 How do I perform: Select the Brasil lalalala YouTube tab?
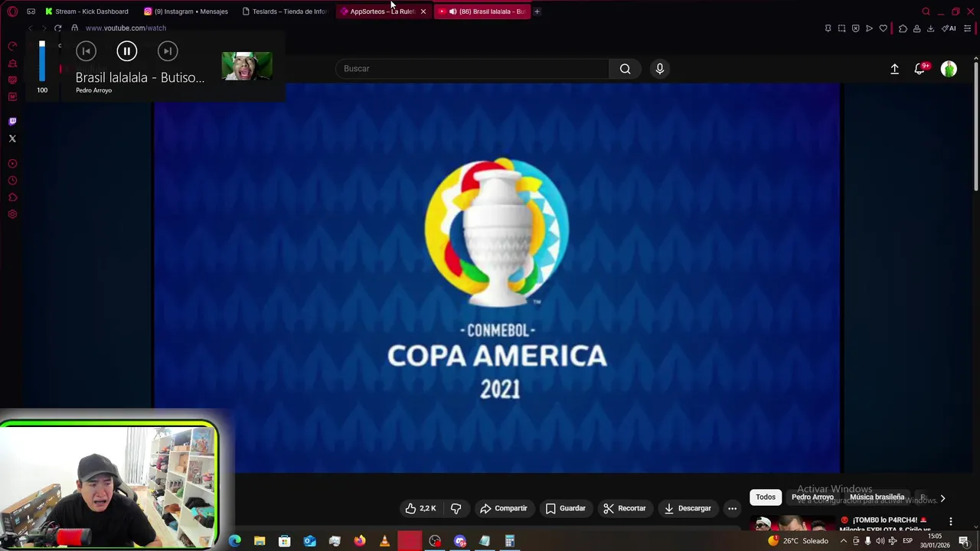[x=482, y=11]
